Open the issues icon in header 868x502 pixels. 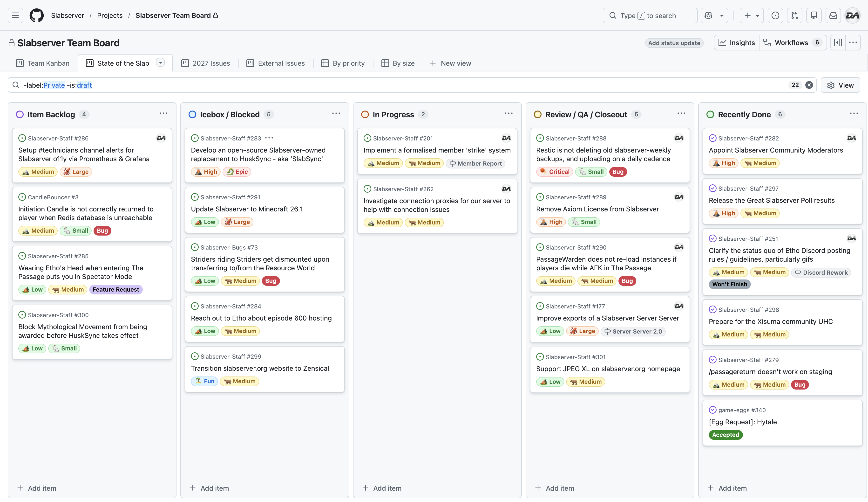click(x=775, y=15)
